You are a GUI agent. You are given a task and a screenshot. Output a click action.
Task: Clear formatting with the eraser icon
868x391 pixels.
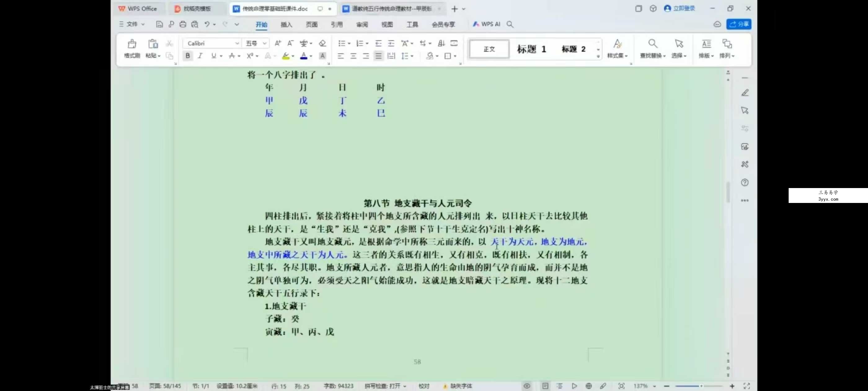[322, 43]
